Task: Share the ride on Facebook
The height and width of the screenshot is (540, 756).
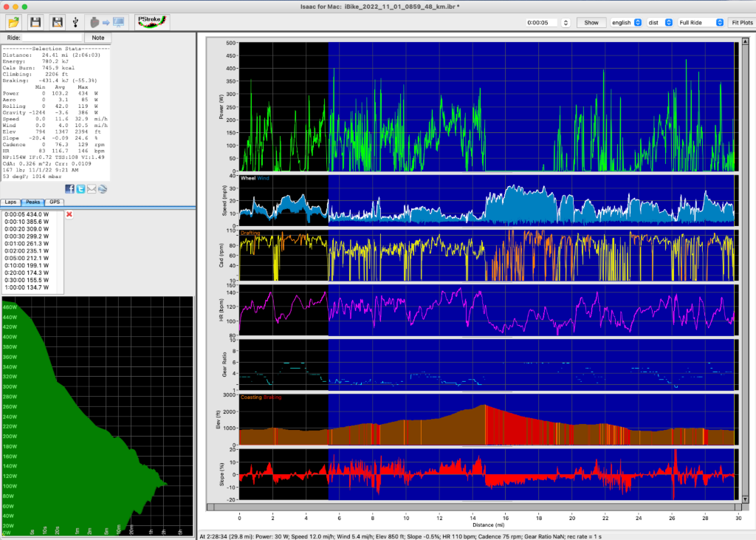Action: 69,188
